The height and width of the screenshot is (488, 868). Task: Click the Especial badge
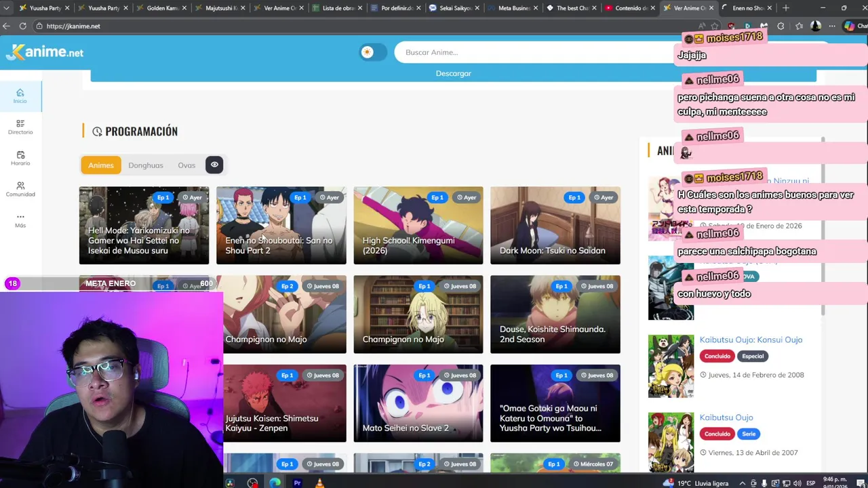click(753, 356)
